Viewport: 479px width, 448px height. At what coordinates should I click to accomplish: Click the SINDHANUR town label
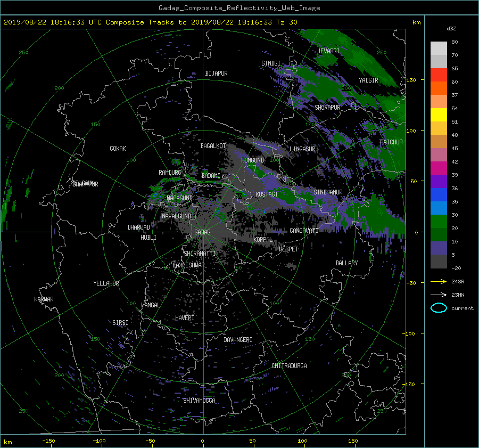tap(328, 192)
